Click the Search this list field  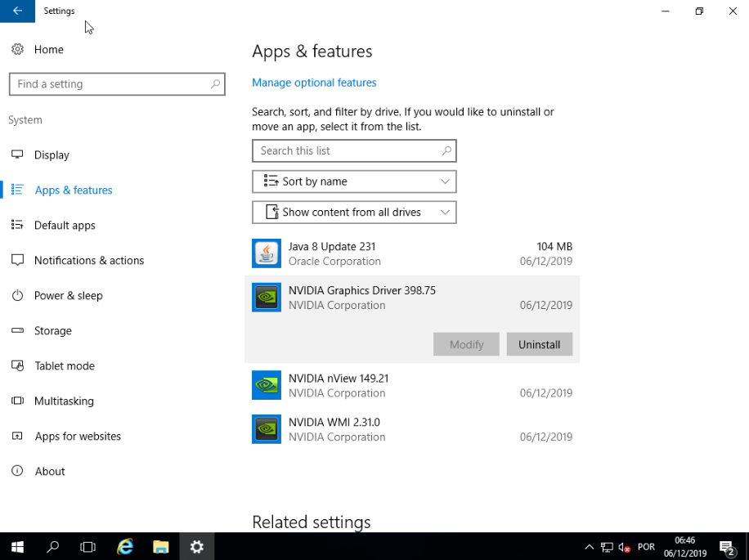(x=348, y=151)
